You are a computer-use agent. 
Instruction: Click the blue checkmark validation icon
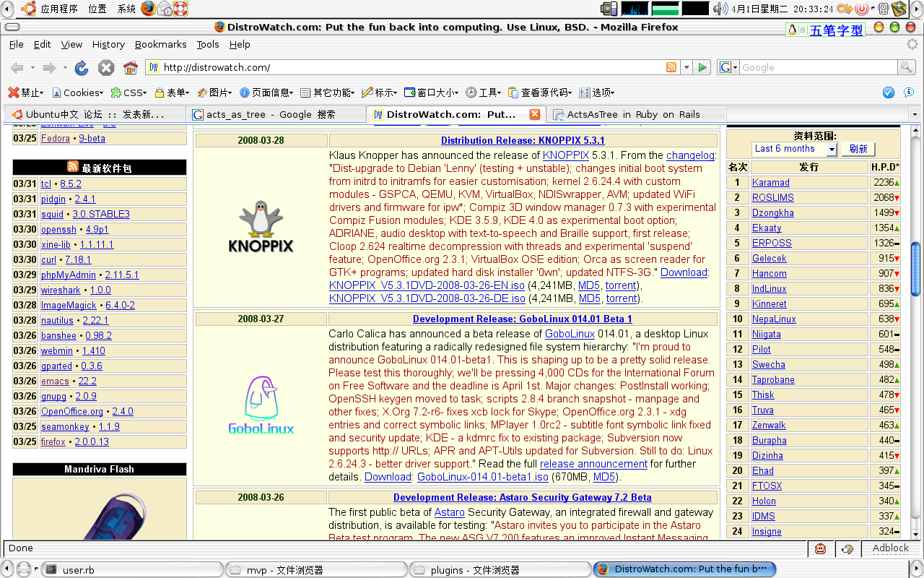pyautogui.click(x=889, y=92)
